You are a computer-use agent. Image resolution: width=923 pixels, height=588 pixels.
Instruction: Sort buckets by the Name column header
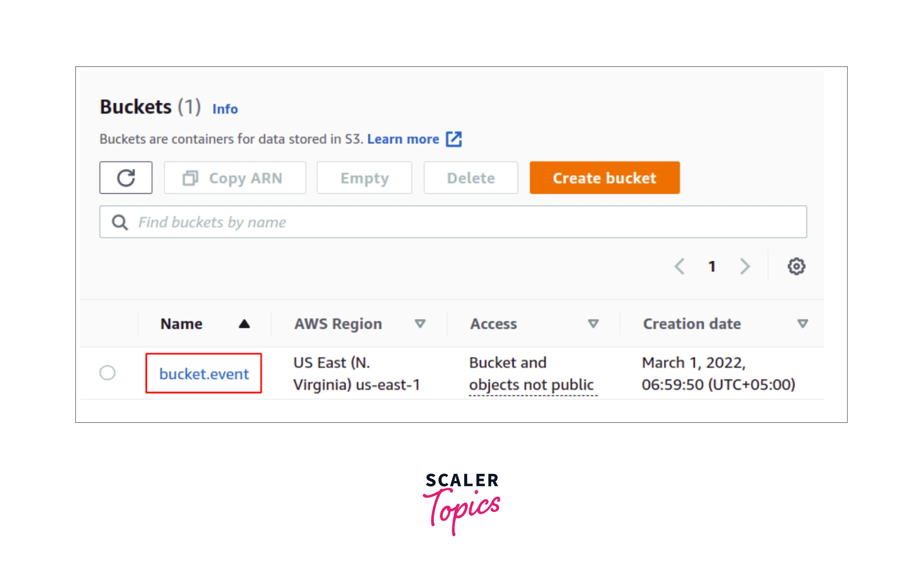[x=181, y=324]
